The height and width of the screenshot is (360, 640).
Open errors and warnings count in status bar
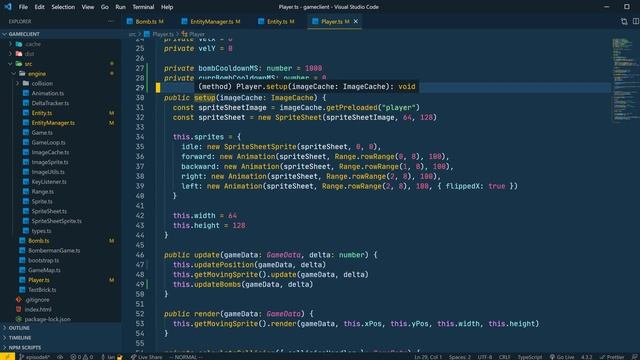81,357
